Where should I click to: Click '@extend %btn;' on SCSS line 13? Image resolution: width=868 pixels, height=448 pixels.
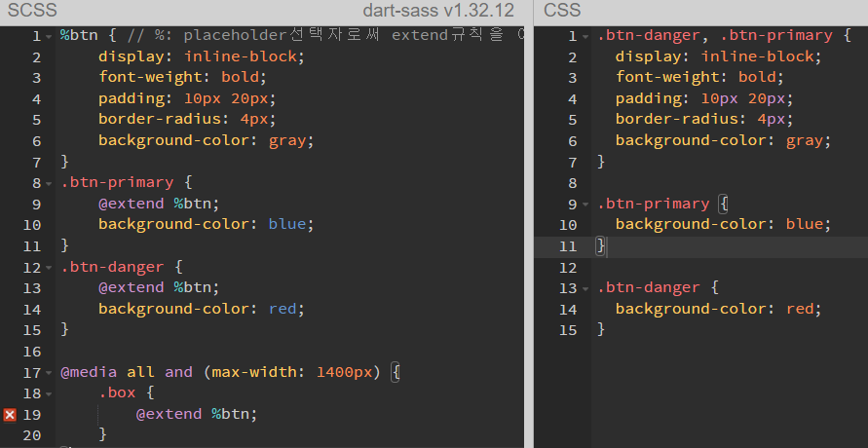159,287
